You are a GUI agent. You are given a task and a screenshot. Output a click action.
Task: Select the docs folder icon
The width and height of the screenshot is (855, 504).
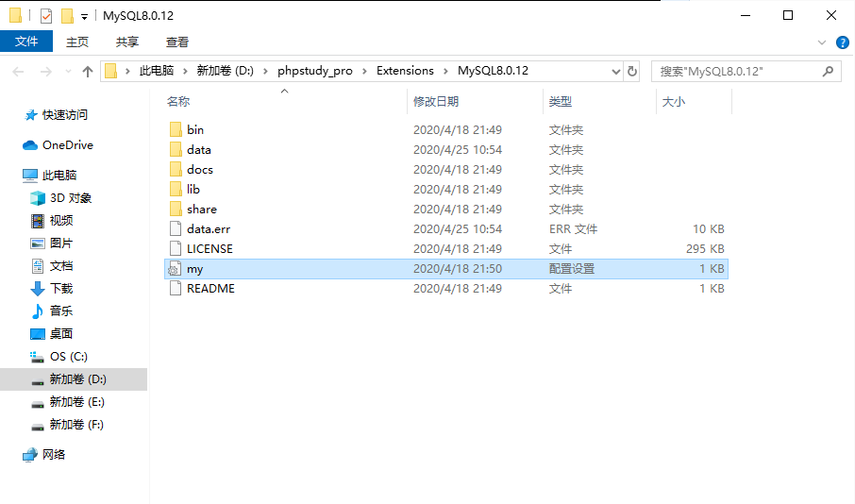pos(175,170)
